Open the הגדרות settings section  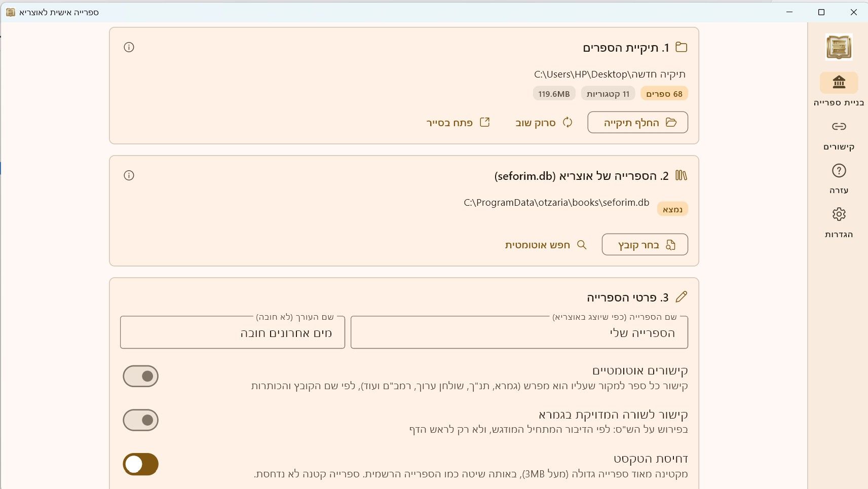pyautogui.click(x=839, y=222)
